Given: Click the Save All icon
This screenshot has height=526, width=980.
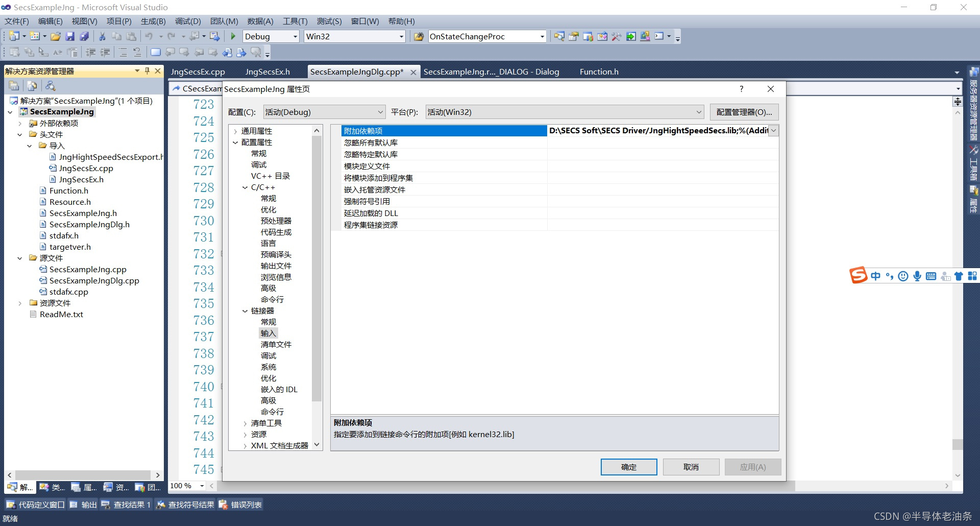Looking at the screenshot, I should point(84,36).
